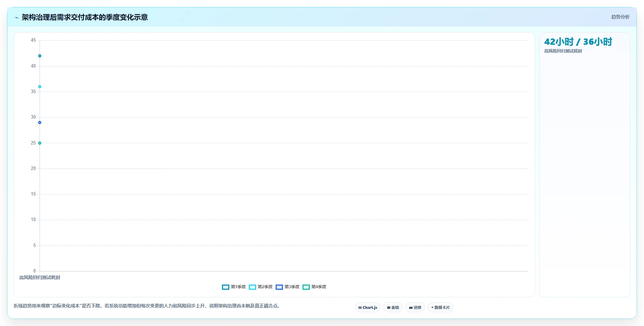Click the y-axis tick label 20
644x326 pixels.
[x=33, y=169]
